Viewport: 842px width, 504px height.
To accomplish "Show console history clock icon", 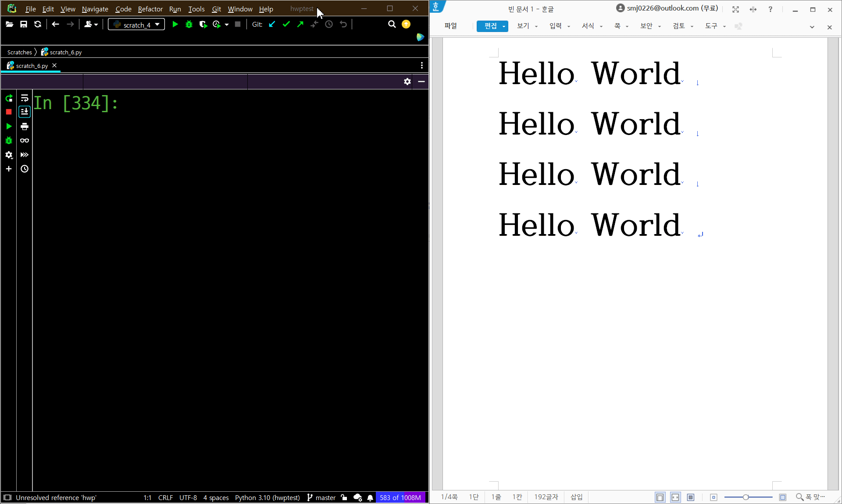I will pyautogui.click(x=25, y=169).
